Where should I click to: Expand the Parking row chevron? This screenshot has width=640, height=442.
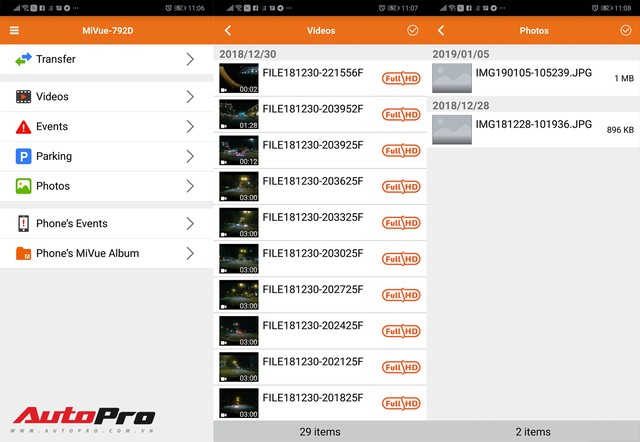click(190, 156)
